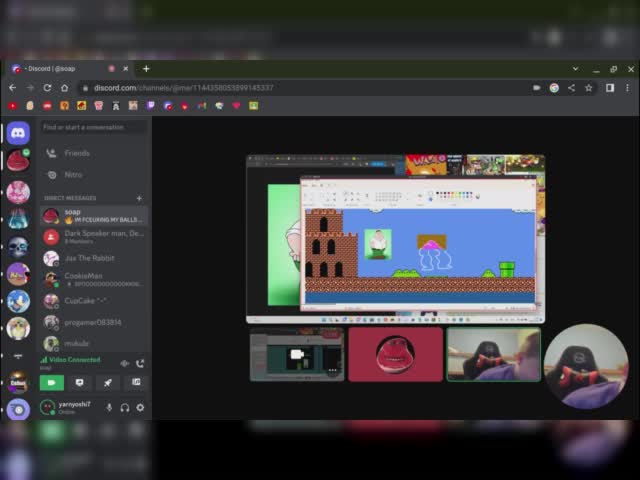Open the skull server icon
Viewport: 640px width, 480px height.
click(x=18, y=247)
